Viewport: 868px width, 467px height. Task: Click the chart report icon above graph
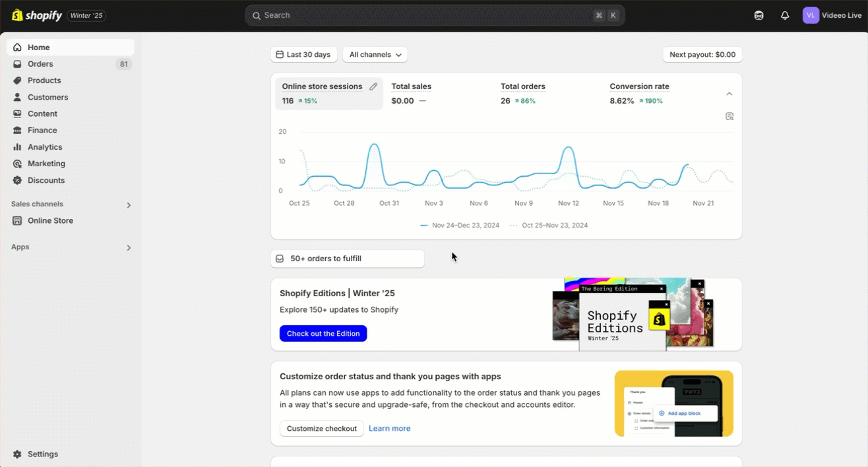[729, 116]
